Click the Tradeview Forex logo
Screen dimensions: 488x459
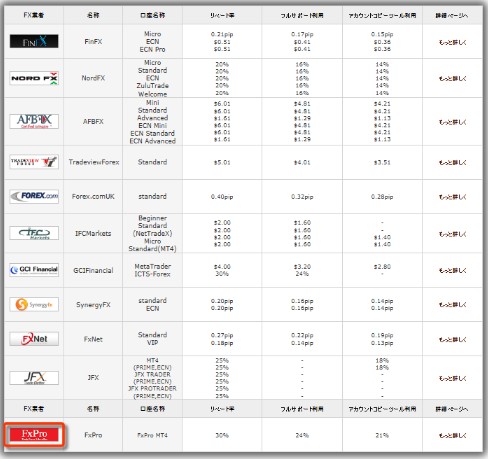pos(34,162)
